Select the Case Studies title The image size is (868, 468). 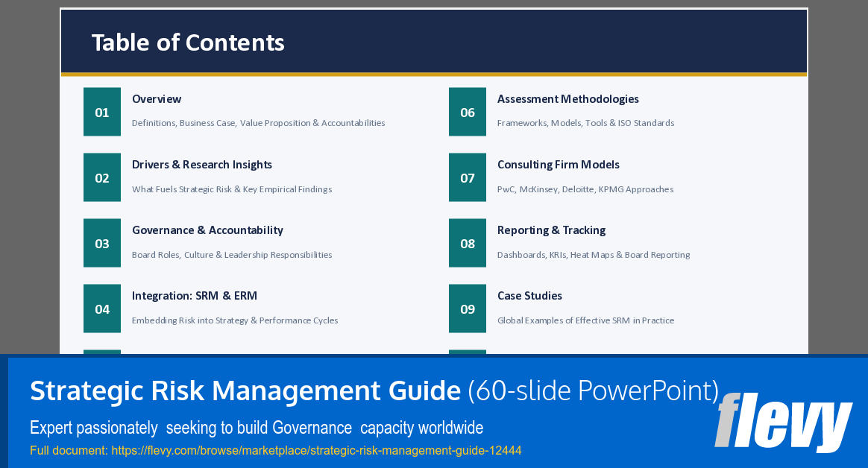point(529,295)
